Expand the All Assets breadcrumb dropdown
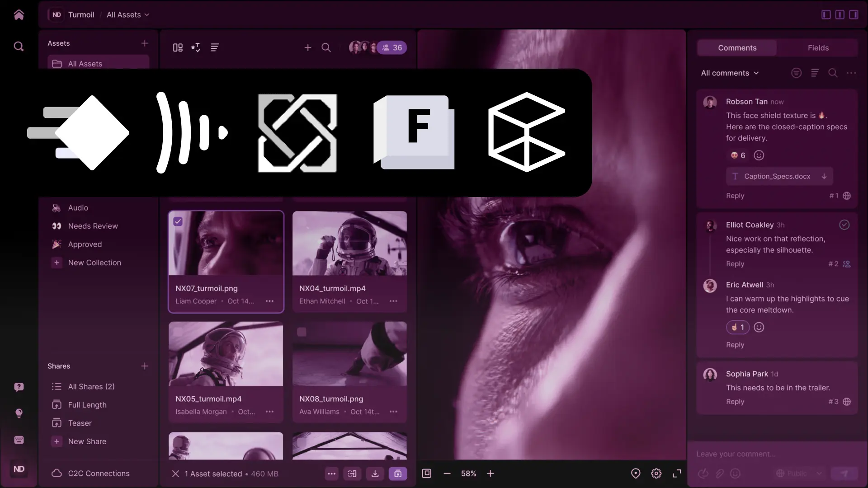The height and width of the screenshot is (488, 868). click(x=128, y=15)
